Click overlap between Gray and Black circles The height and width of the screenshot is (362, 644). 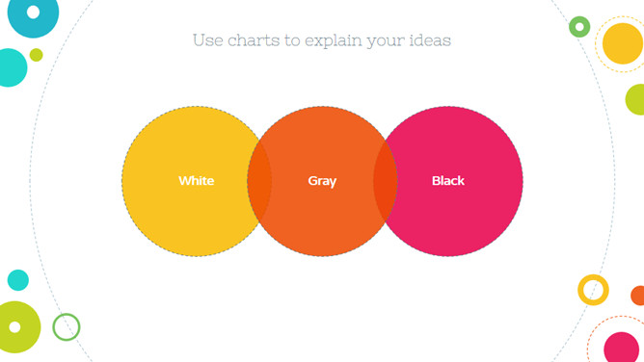point(386,181)
